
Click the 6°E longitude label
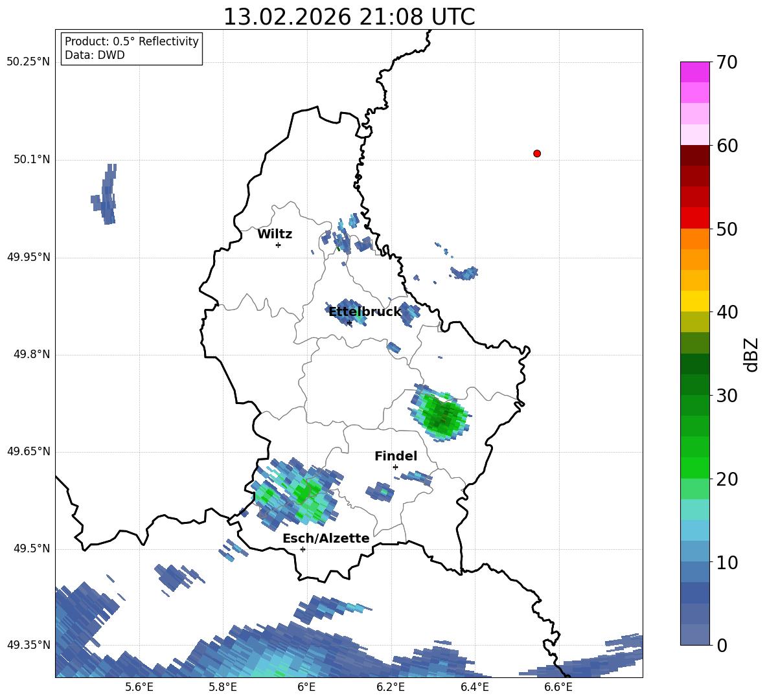tap(306, 687)
